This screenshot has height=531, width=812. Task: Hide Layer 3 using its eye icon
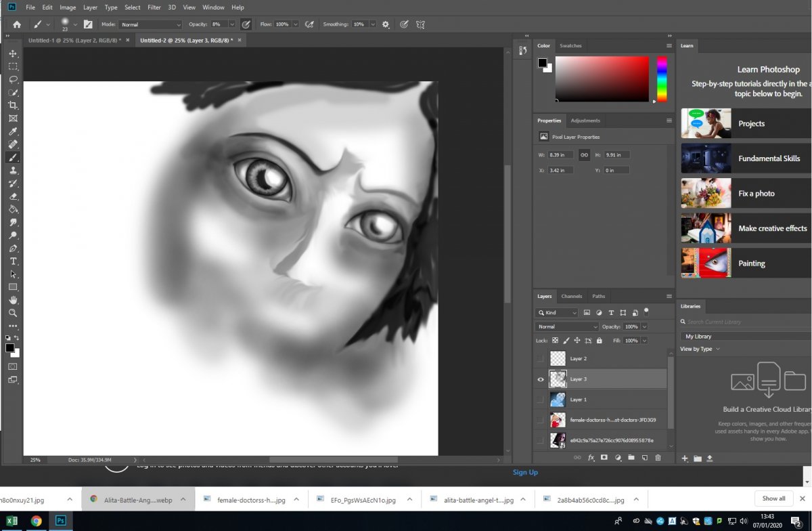[540, 379]
